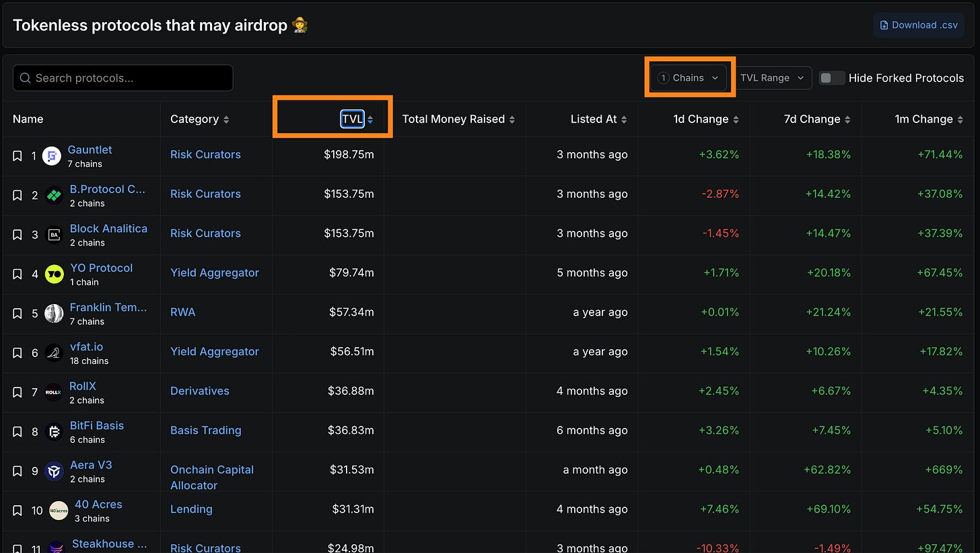980x553 pixels.
Task: Focus the Search protocols field
Action: (x=123, y=78)
